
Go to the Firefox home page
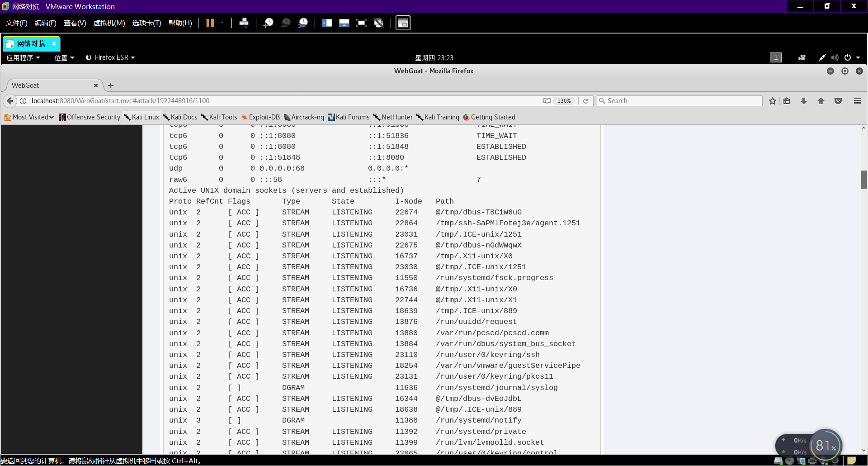(x=821, y=101)
